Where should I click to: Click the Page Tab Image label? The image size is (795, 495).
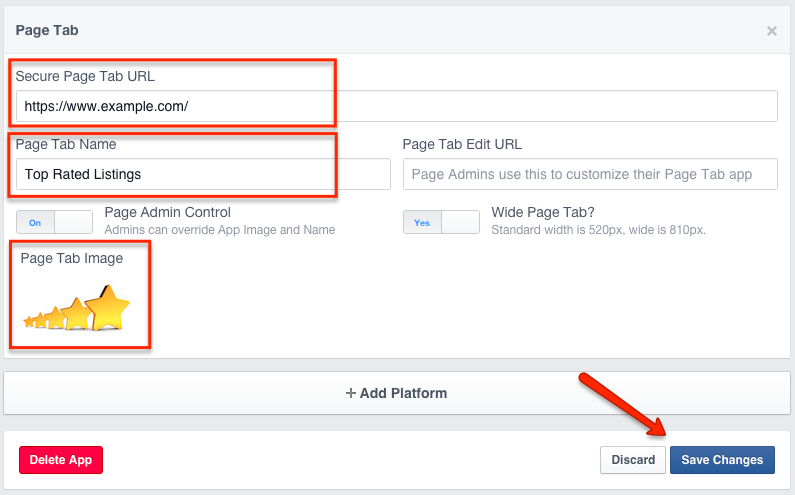tap(72, 258)
